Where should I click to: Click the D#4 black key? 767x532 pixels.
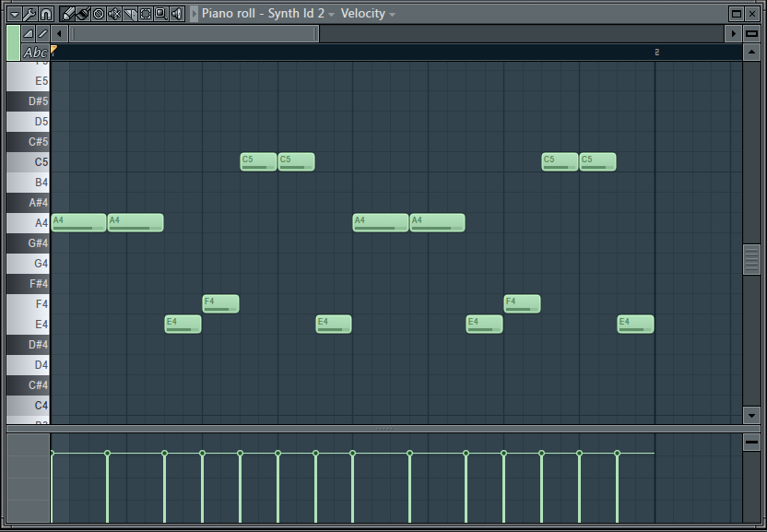coord(28,345)
